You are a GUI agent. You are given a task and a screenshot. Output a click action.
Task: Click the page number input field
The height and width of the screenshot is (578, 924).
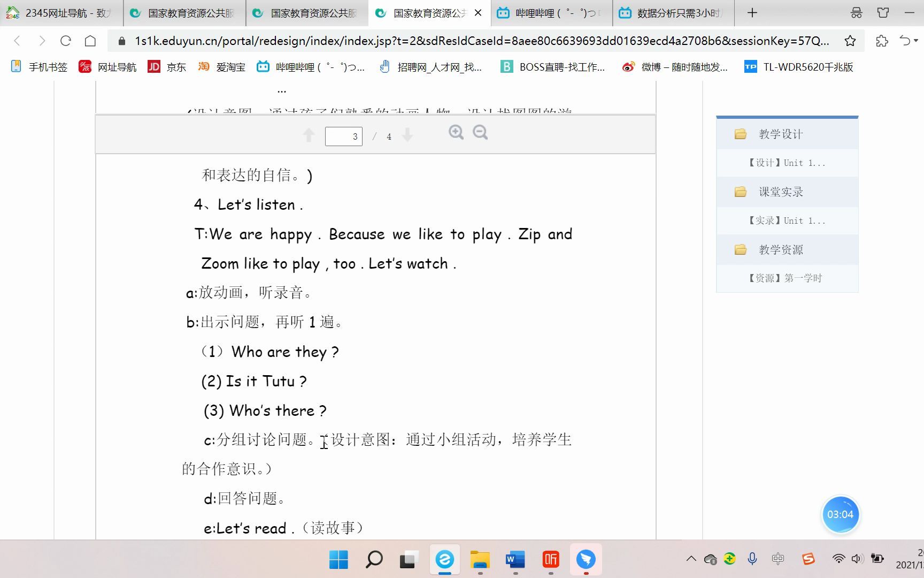[x=344, y=136]
